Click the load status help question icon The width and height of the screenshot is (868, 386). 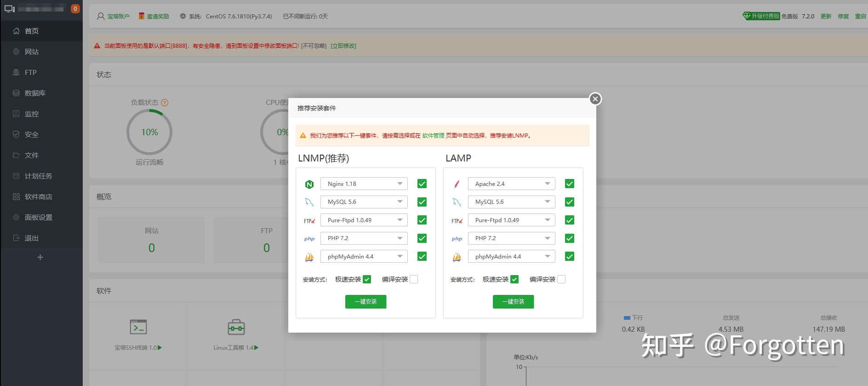tap(165, 103)
